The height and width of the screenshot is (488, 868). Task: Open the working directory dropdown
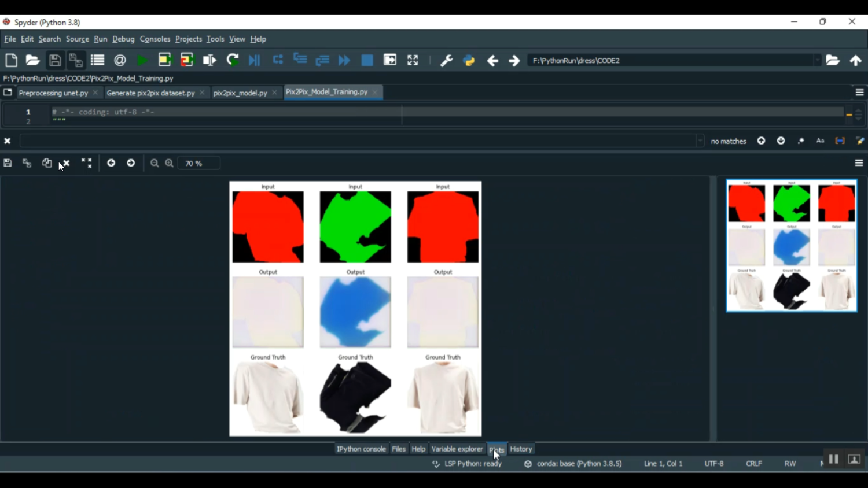(818, 60)
